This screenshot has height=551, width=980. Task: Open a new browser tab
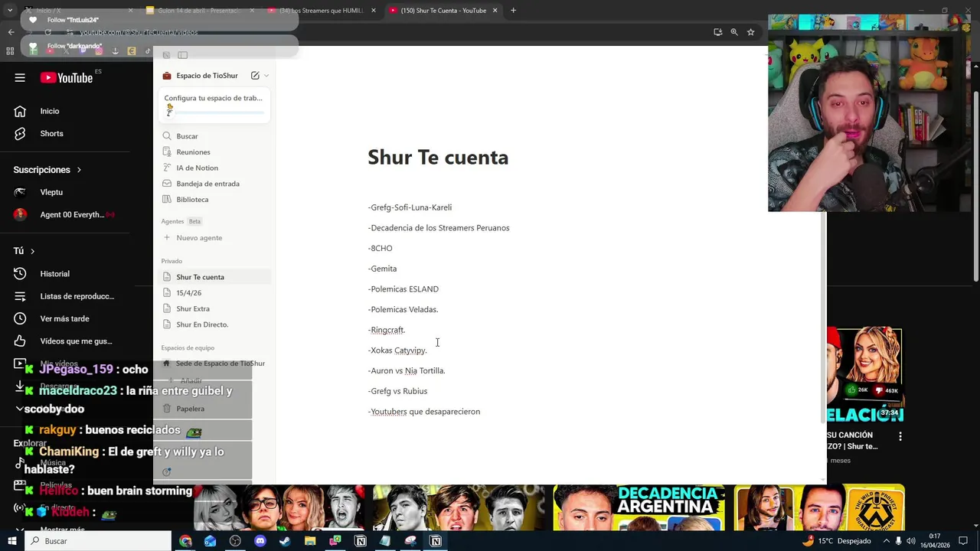click(513, 11)
